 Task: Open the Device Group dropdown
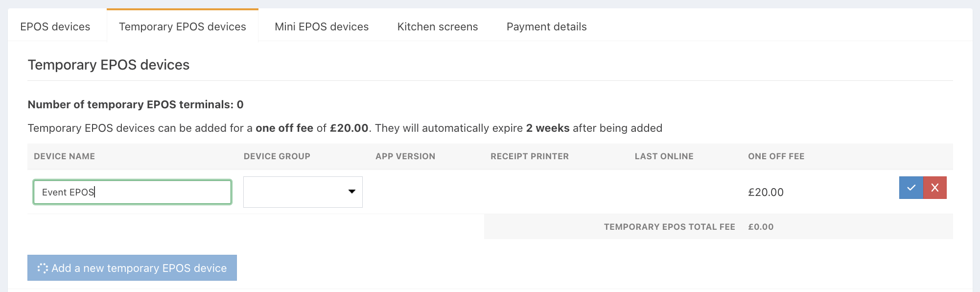point(303,192)
